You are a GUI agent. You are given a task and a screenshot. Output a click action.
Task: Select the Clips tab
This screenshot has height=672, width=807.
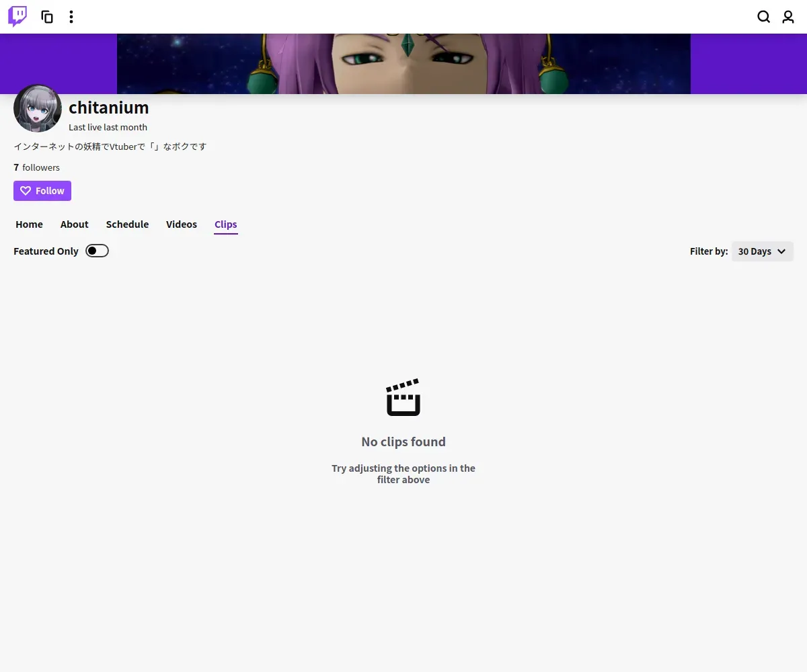(226, 224)
